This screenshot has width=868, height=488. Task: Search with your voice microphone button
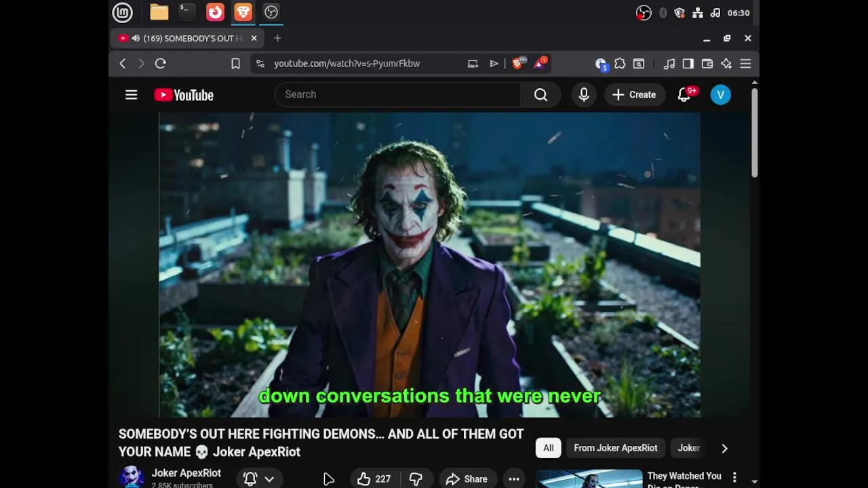point(584,95)
